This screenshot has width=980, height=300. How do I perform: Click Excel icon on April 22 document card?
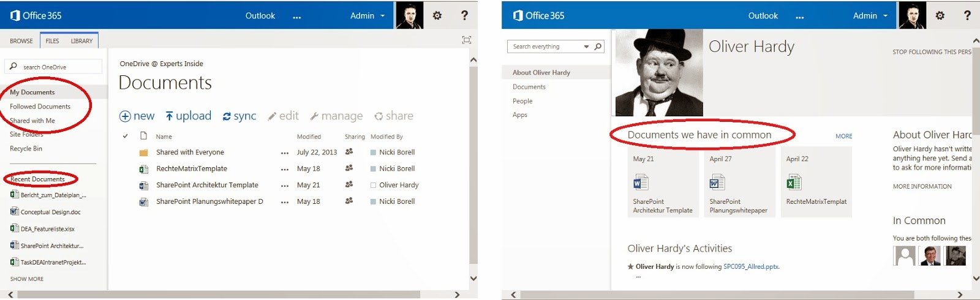pos(794,182)
